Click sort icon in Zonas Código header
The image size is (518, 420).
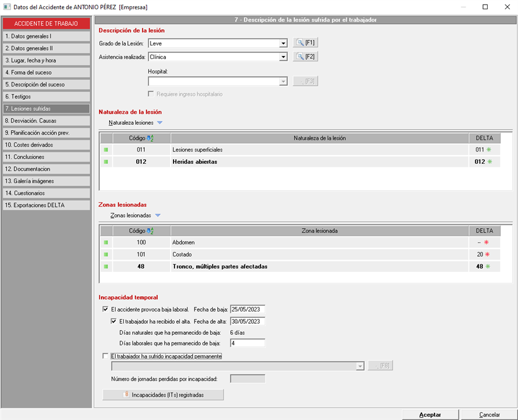tap(150, 230)
